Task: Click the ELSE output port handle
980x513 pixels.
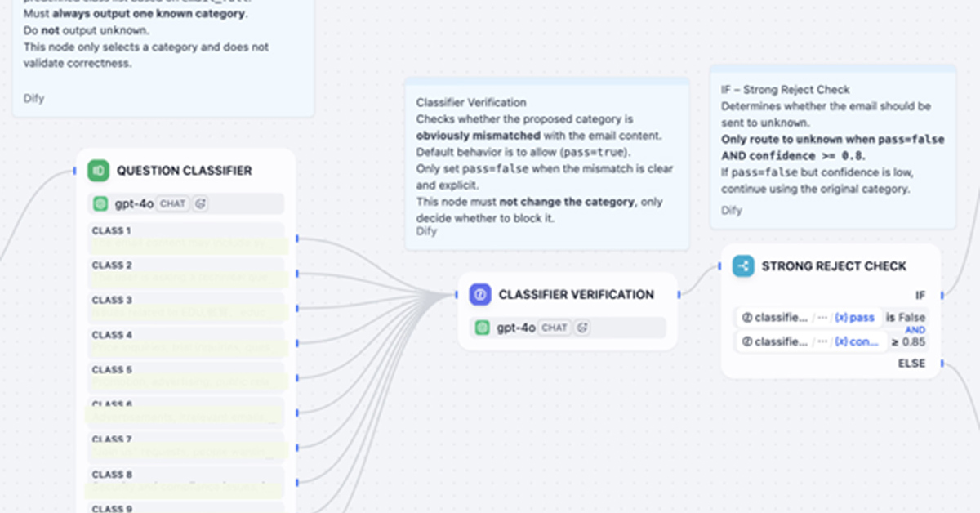Action: click(x=941, y=363)
